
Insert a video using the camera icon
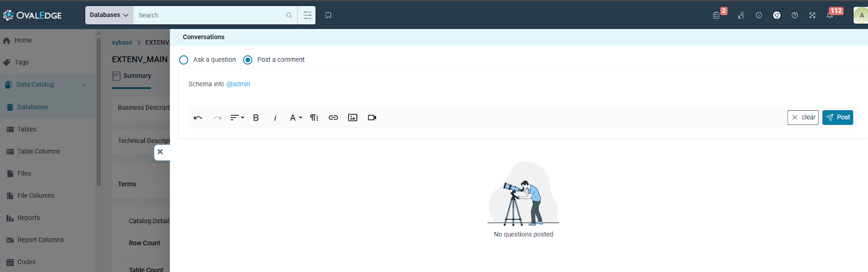pos(372,118)
